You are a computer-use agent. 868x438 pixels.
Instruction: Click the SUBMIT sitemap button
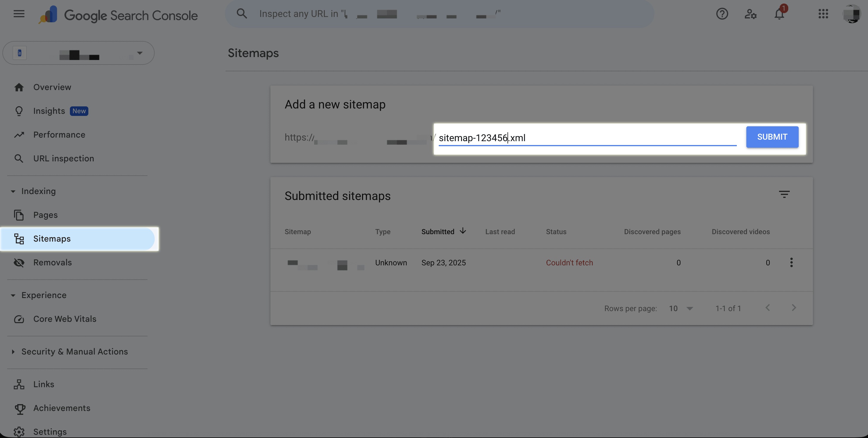click(772, 137)
